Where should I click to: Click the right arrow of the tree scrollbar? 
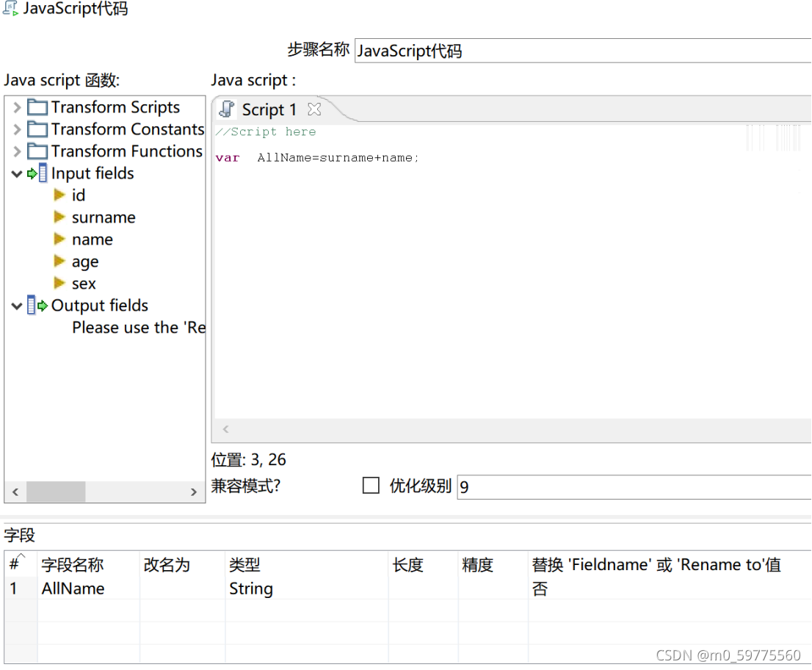[194, 491]
